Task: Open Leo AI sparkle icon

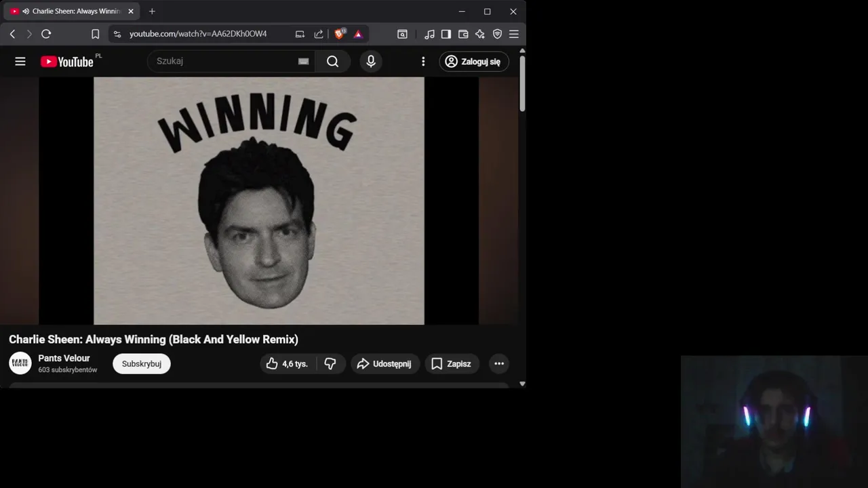Action: pos(480,34)
